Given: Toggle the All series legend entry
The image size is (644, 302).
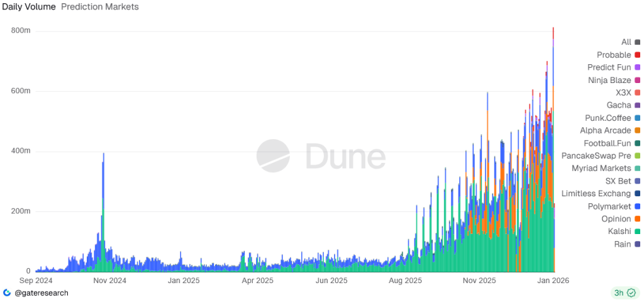Looking at the screenshot, I should [626, 42].
